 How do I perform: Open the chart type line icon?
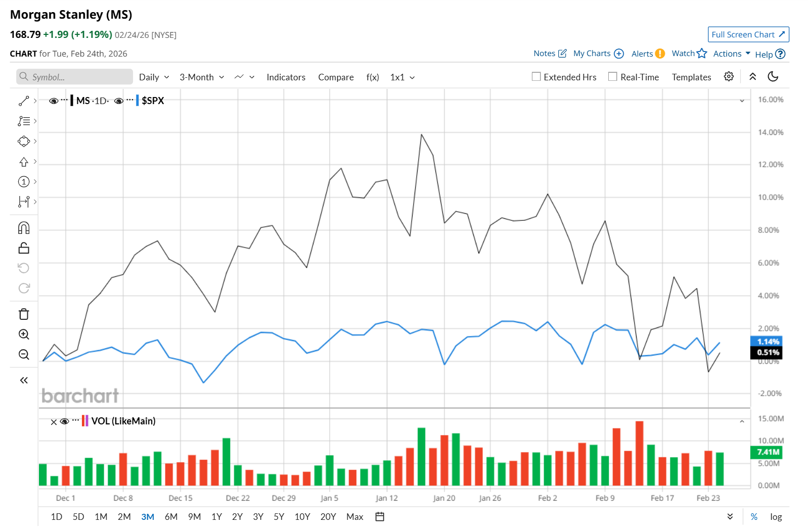tap(239, 77)
